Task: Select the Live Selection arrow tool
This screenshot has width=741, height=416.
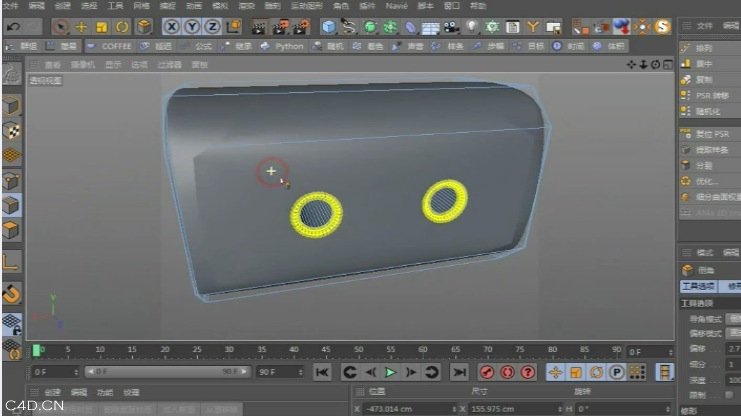Action: point(60,27)
